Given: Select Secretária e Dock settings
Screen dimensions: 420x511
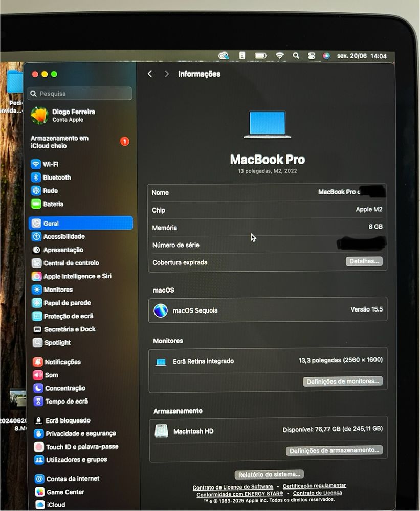Looking at the screenshot, I should 64,329.
